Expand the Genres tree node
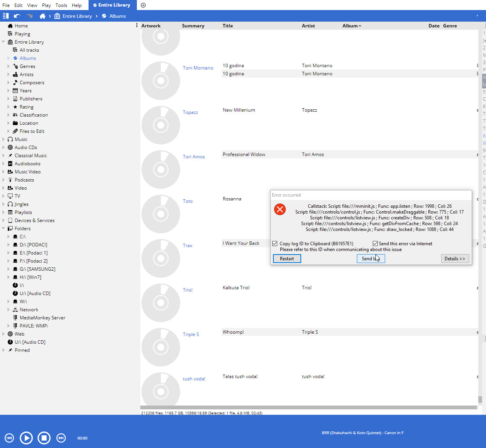The width and height of the screenshot is (486, 448). 9,66
